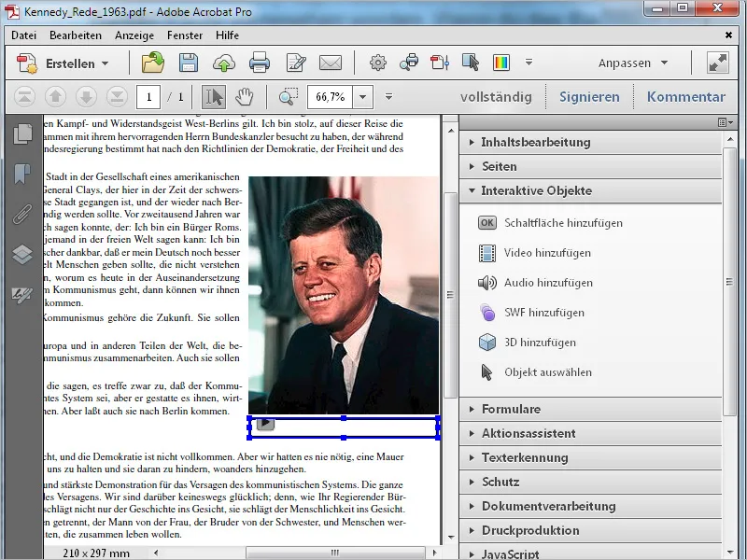Screen dimensions: 747x560
Task: Open the Fenster menu
Action: [185, 35]
